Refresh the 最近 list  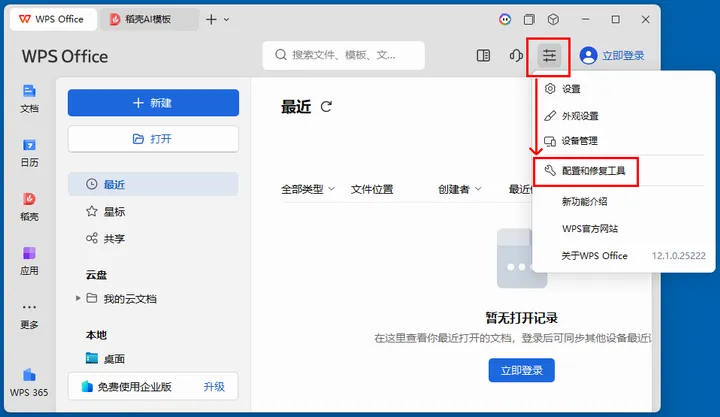click(x=326, y=107)
